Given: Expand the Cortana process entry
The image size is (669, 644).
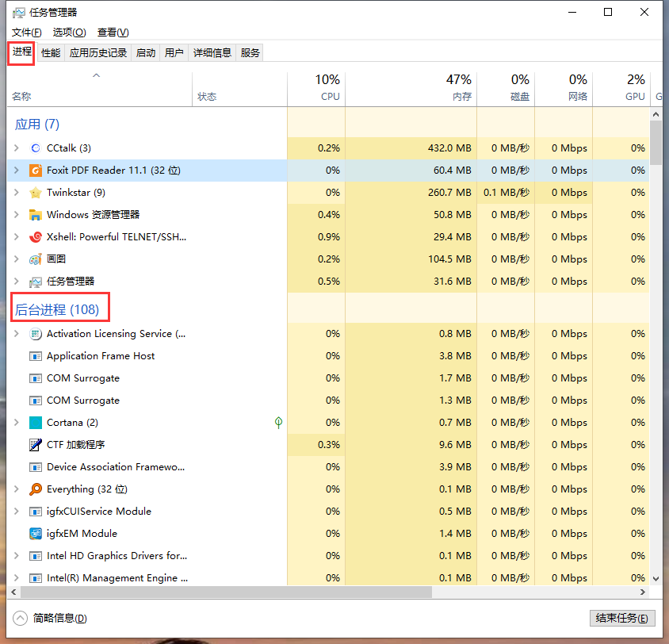Looking at the screenshot, I should point(16,423).
